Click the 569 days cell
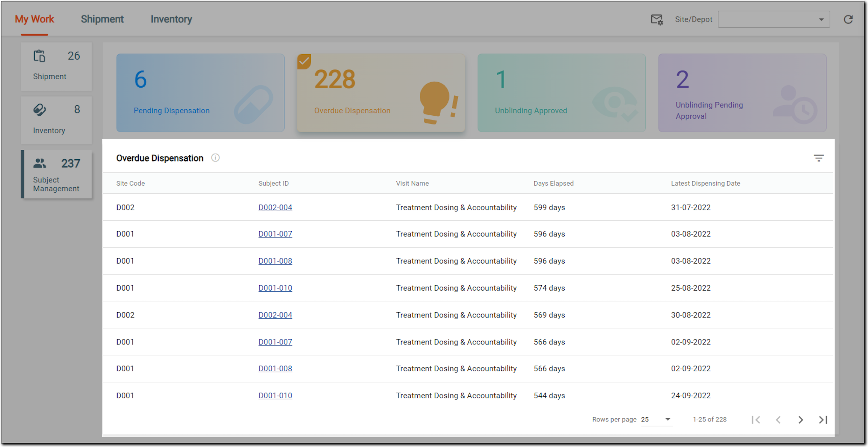 549,315
